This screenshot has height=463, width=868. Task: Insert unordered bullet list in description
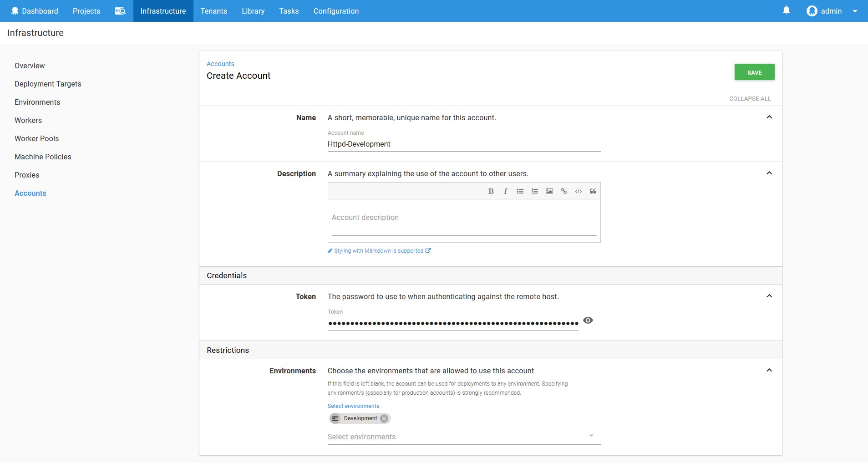[520, 191]
